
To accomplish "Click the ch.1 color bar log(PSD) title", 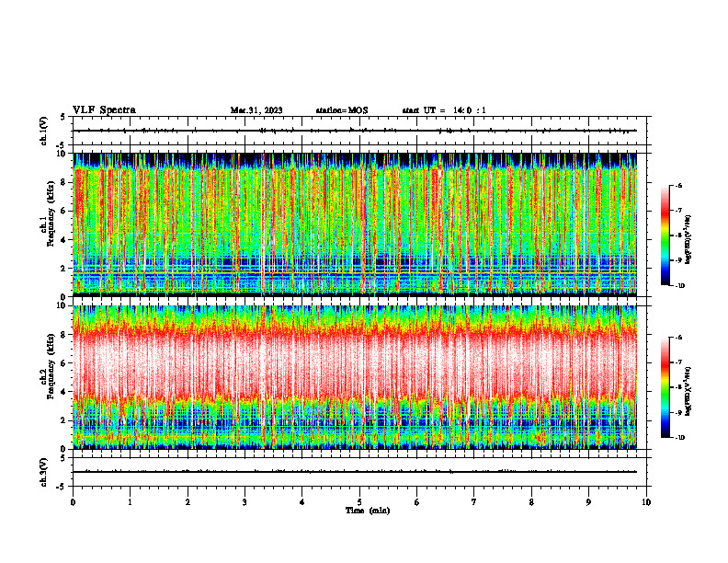I will coord(688,240).
